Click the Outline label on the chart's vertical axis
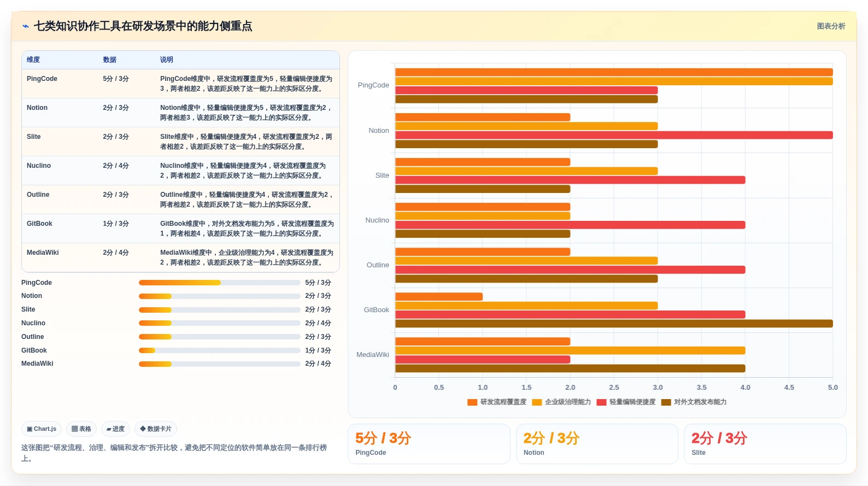 pyautogui.click(x=378, y=265)
